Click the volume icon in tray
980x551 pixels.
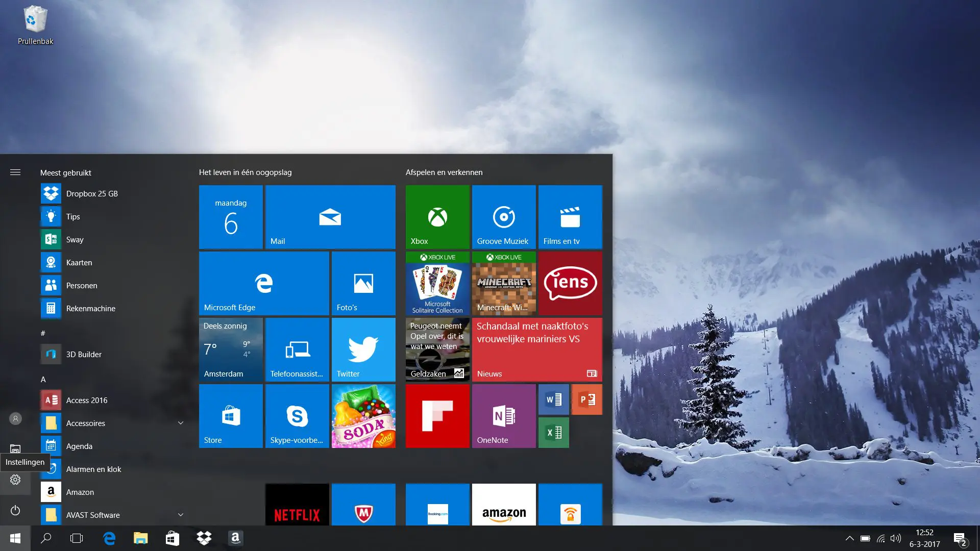pyautogui.click(x=896, y=538)
